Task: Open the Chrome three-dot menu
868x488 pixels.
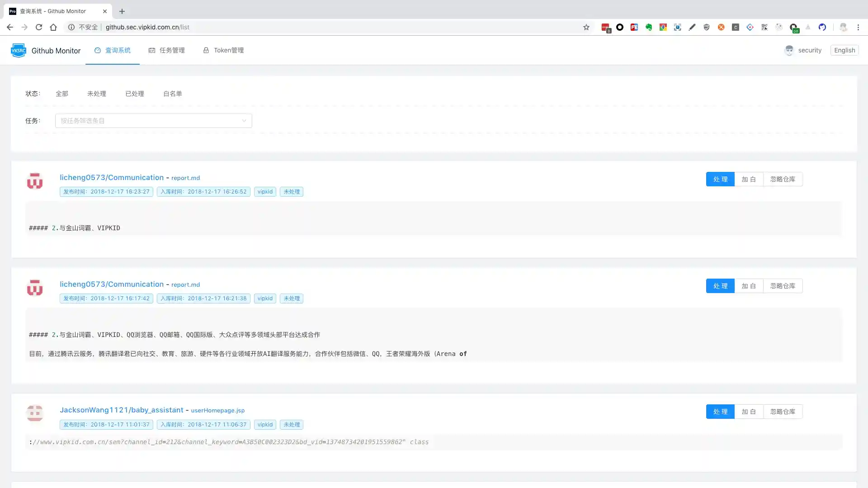Action: tap(858, 27)
